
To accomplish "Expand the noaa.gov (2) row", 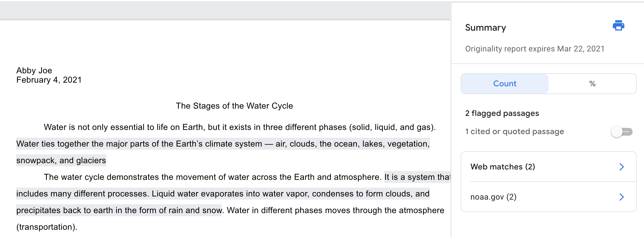I will 549,197.
